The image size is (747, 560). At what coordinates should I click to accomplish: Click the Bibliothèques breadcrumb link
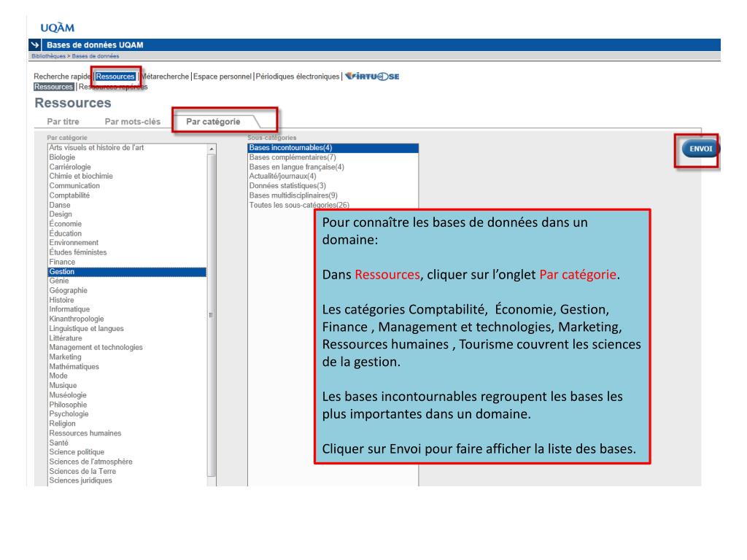[49, 56]
